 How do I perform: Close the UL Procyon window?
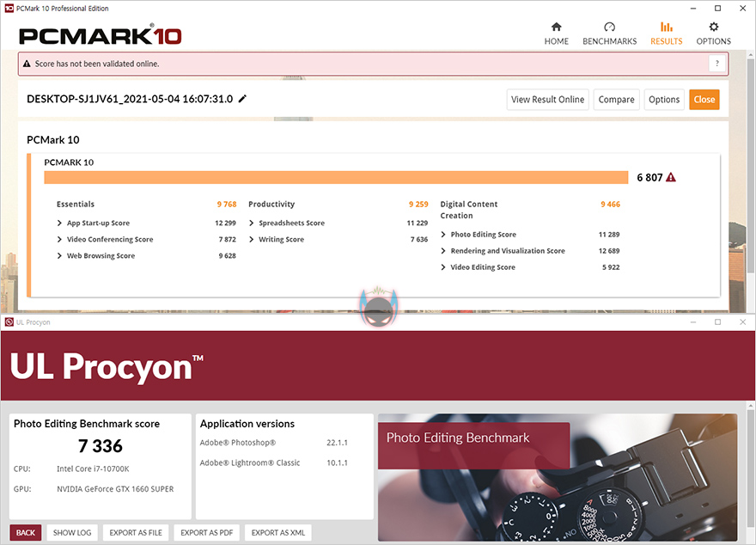742,322
